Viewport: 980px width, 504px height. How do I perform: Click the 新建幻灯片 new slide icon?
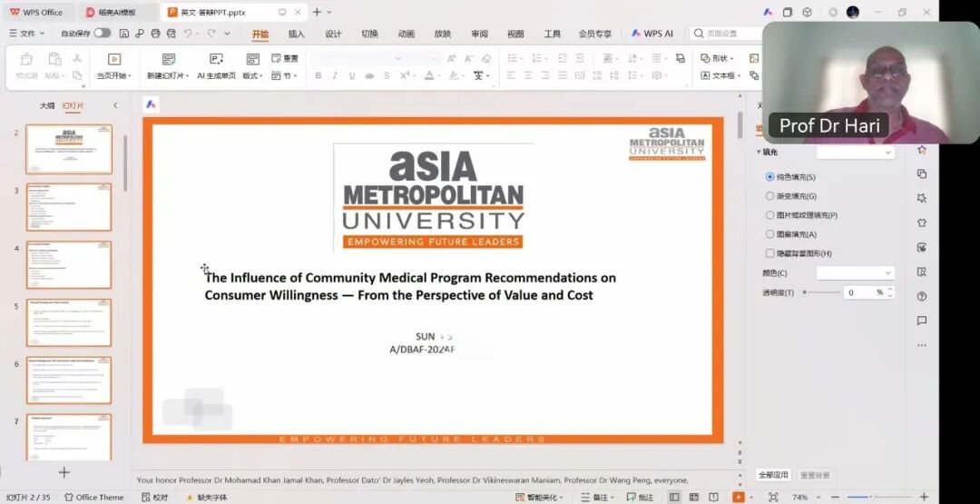[168, 59]
